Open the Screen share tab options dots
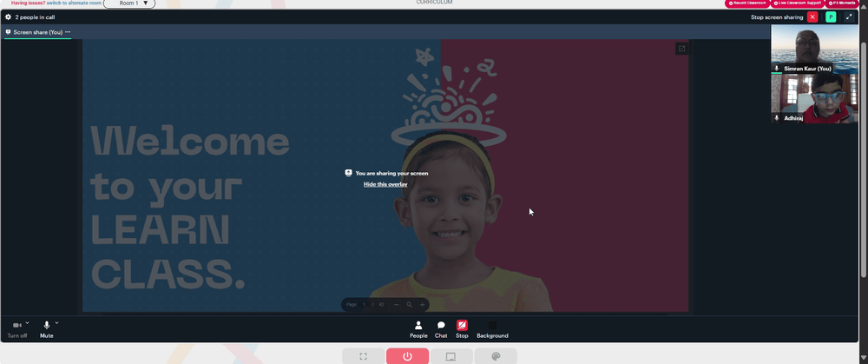Viewport: 868px width, 364px height. [x=68, y=32]
